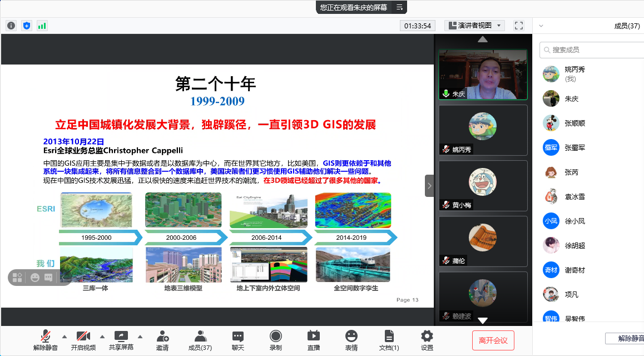Click the meeting info icon
This screenshot has width=644, height=356.
coord(11,26)
